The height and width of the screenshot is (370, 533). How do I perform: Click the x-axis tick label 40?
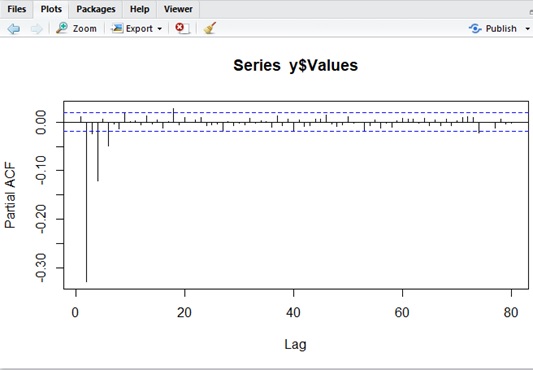tap(293, 312)
